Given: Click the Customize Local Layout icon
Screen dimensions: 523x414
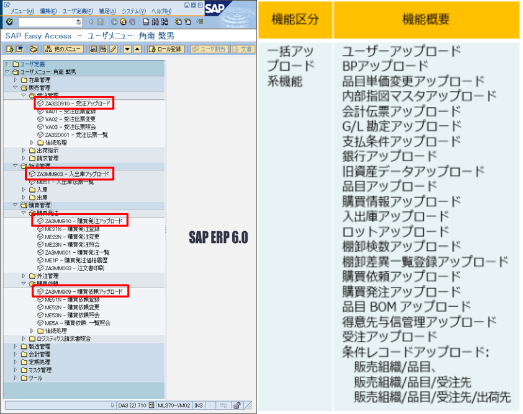Looking at the screenshot, I should click(200, 21).
